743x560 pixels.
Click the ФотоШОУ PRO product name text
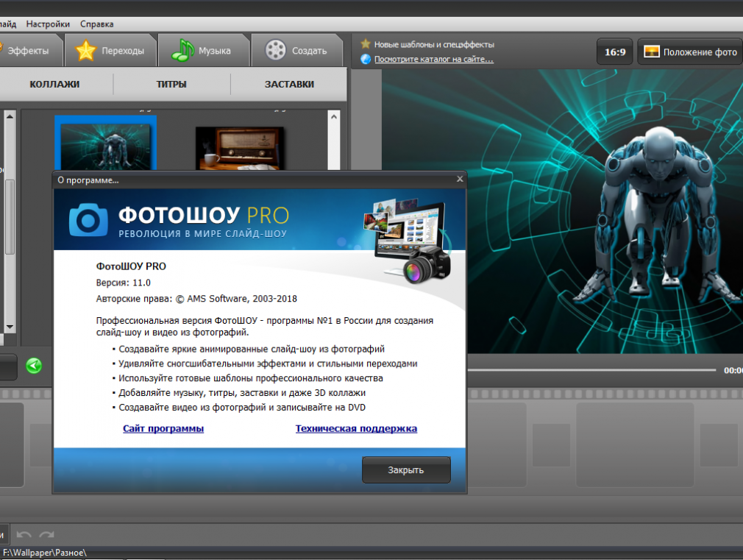click(131, 266)
